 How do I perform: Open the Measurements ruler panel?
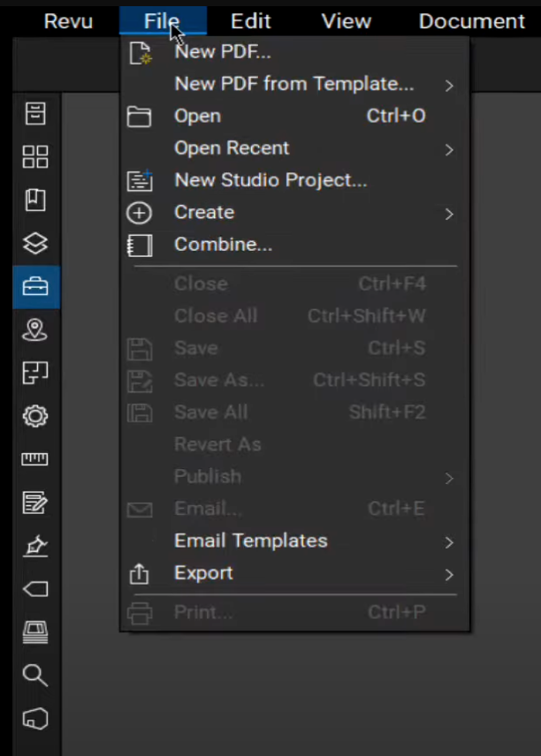(x=35, y=459)
